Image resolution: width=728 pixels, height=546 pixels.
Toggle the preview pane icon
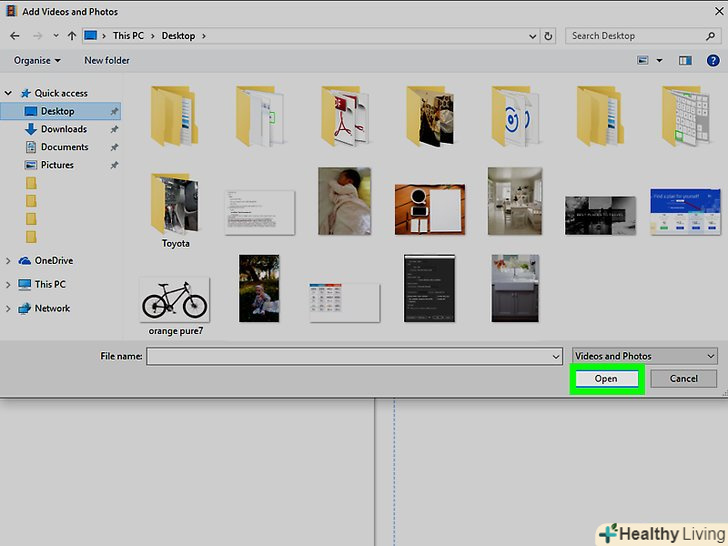[x=685, y=60]
